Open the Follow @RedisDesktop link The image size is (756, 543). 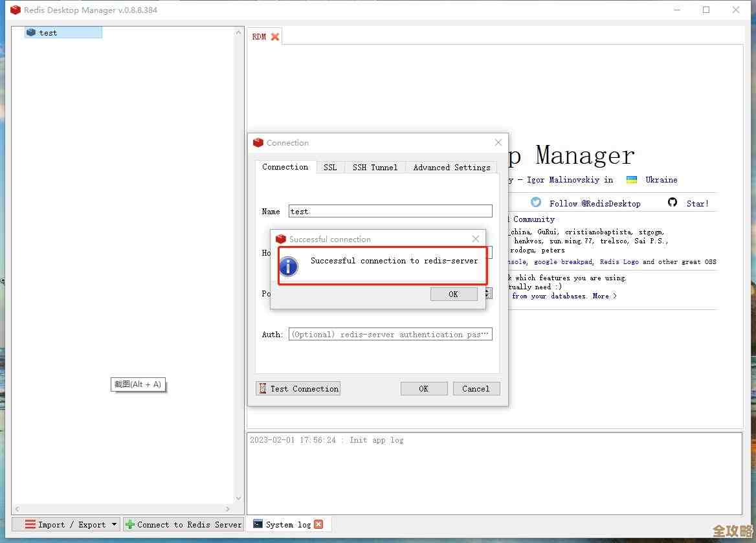pos(594,203)
